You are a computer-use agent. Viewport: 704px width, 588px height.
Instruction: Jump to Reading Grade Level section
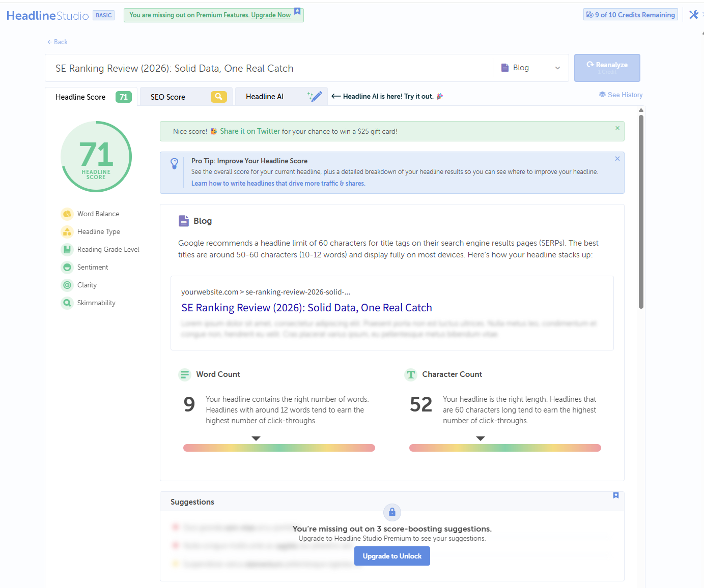[108, 250]
